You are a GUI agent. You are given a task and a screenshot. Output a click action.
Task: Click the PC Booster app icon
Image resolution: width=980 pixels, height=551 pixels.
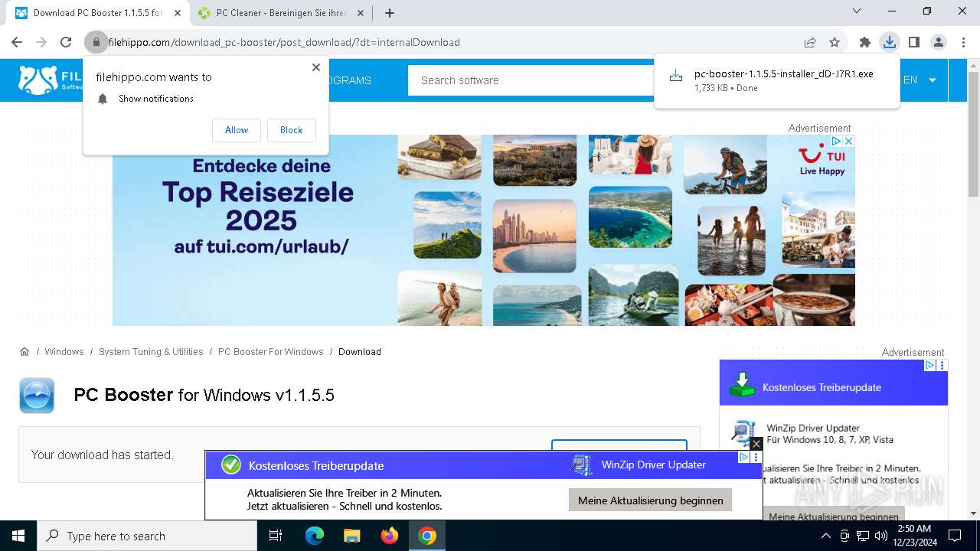tap(37, 395)
